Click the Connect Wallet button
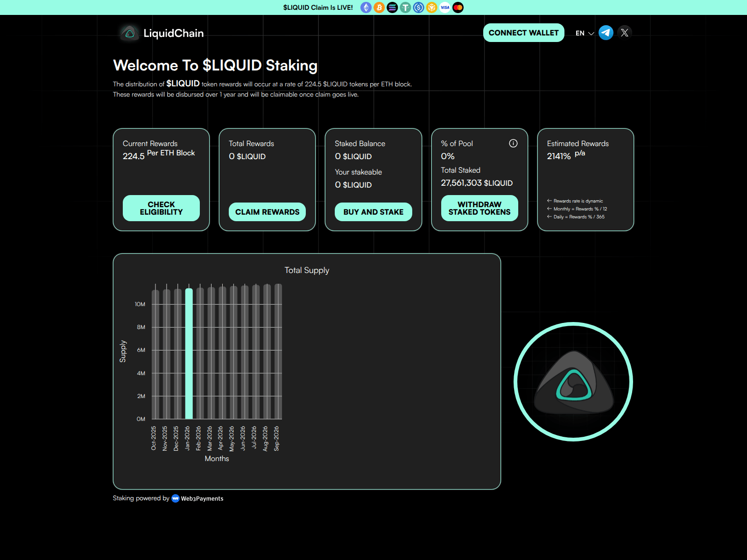This screenshot has width=747, height=560. [x=523, y=33]
